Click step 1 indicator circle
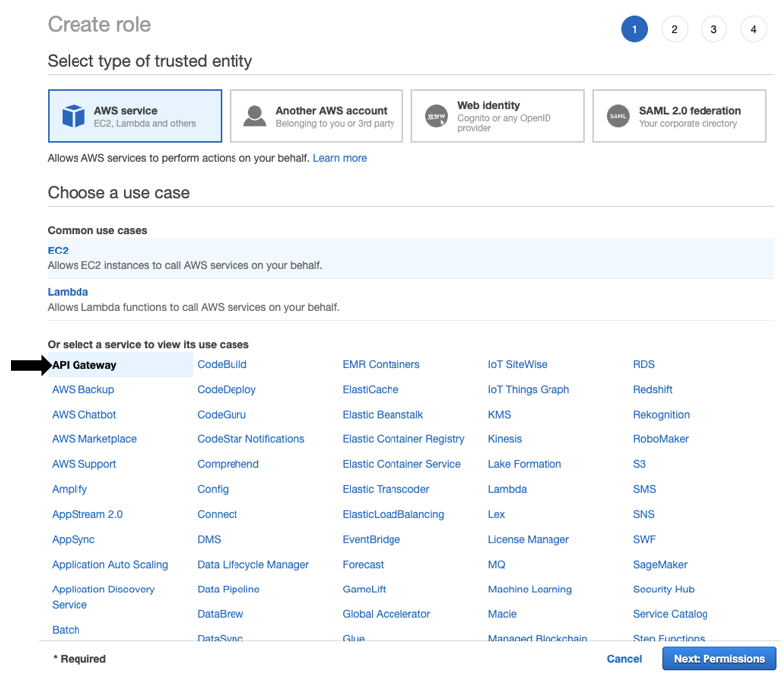Screen dimensions: 784x674 pos(635,29)
